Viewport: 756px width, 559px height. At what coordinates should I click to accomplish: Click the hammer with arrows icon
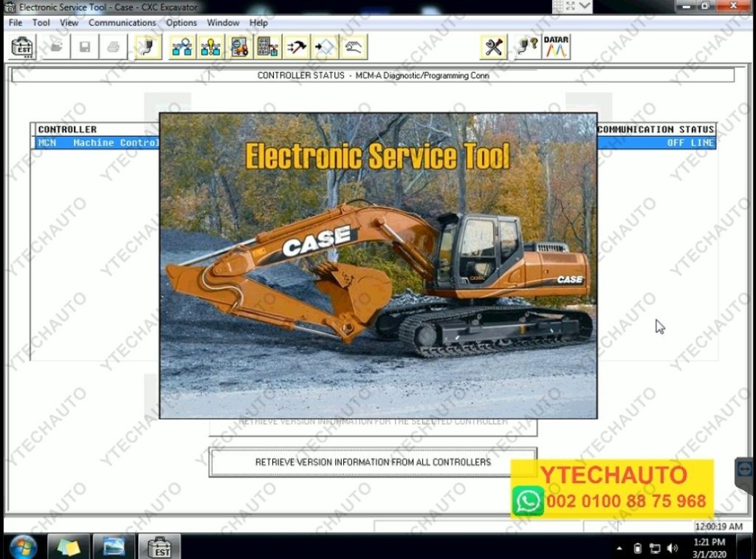(x=296, y=47)
